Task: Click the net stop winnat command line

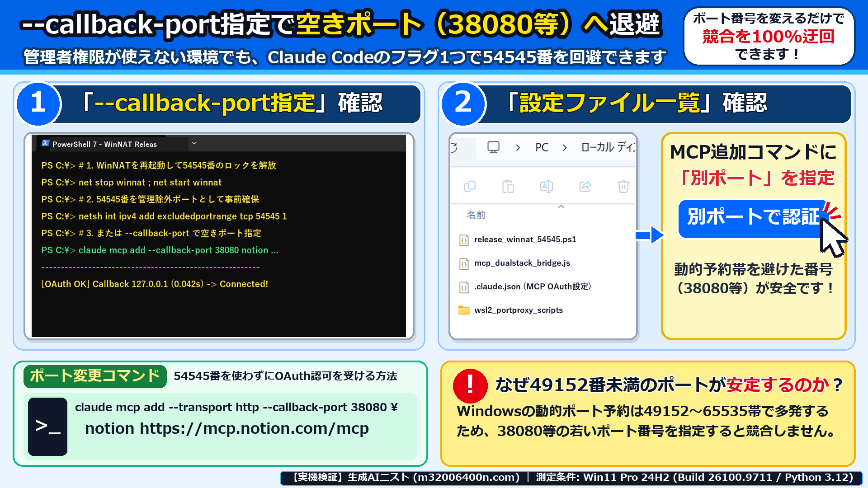Action: tap(131, 183)
